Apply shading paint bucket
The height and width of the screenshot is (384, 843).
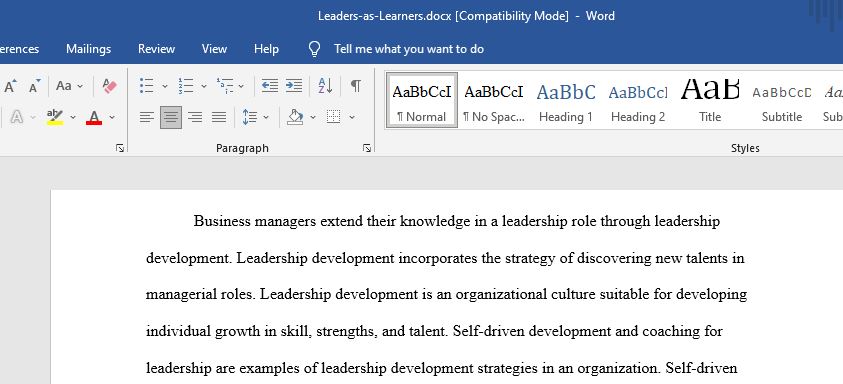(x=295, y=117)
